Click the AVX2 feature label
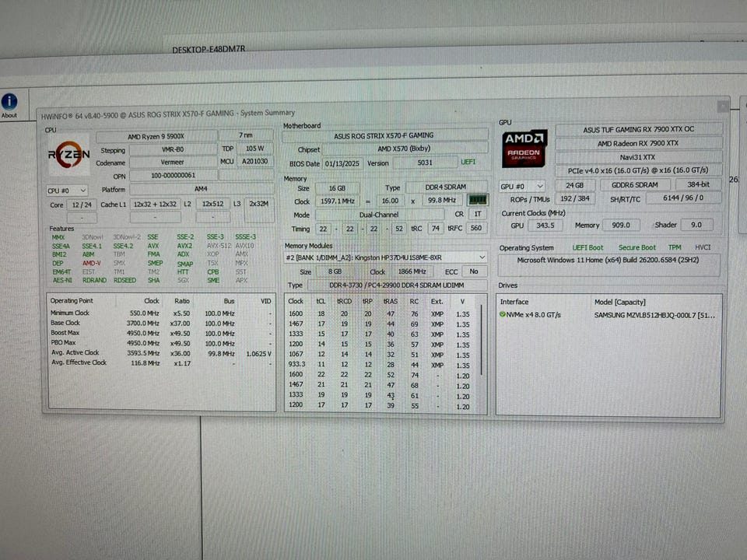Viewport: 747px width, 560px height. (185, 246)
